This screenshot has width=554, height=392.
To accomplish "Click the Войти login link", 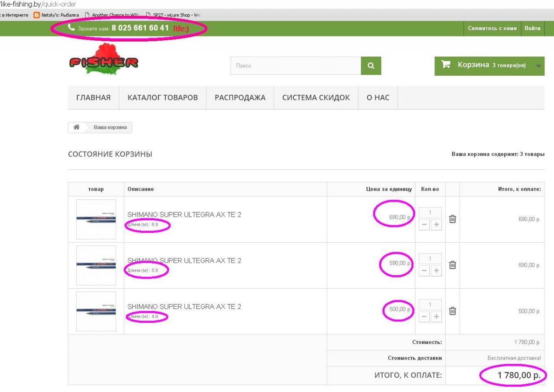I will [x=532, y=28].
